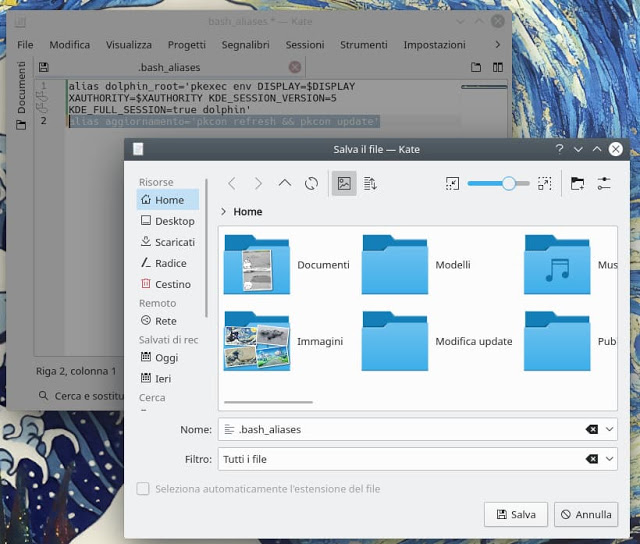Open the Sessioni menu in Kate
Viewport: 640px width, 544px height.
305,44
